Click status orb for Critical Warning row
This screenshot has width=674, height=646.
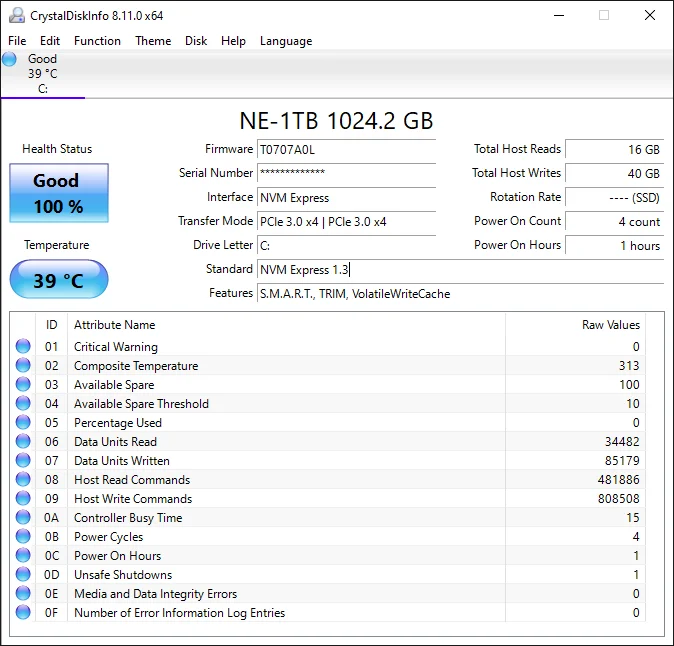point(23,346)
